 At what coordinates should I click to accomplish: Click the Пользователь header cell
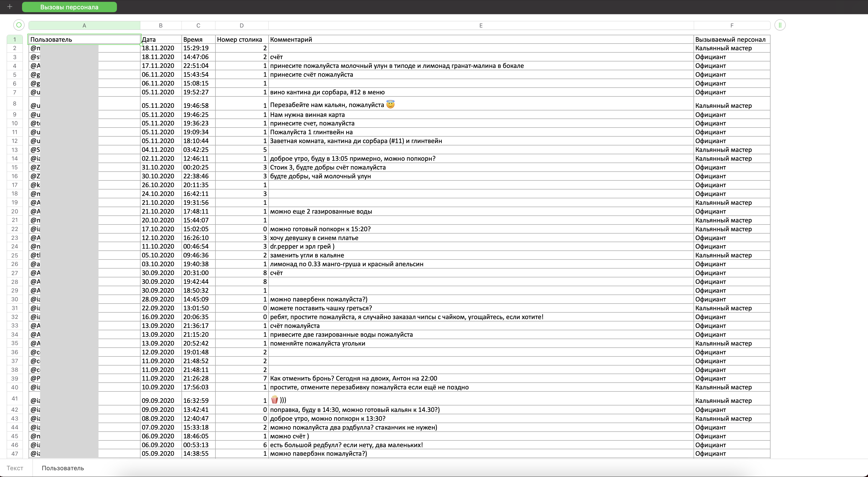pyautogui.click(x=84, y=39)
